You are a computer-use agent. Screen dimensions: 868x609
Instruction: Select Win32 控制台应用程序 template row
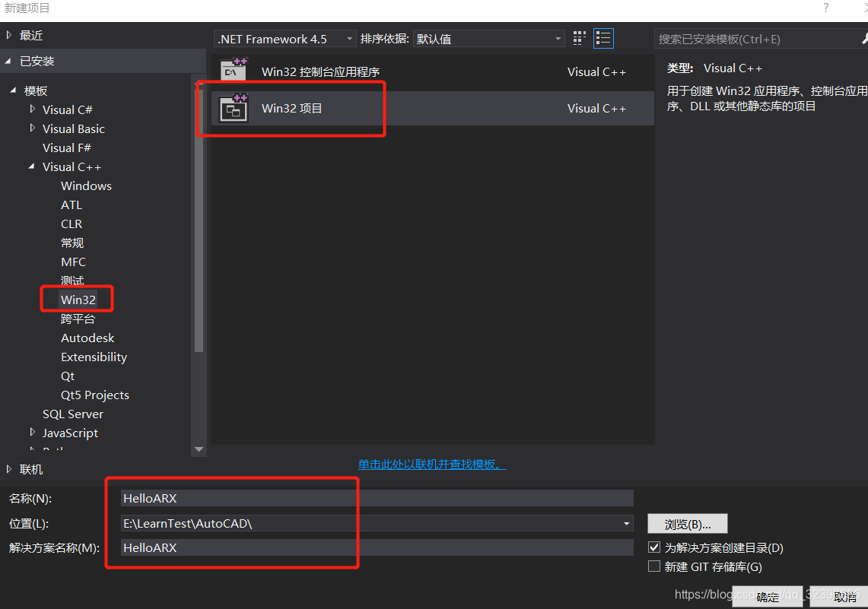(432, 72)
